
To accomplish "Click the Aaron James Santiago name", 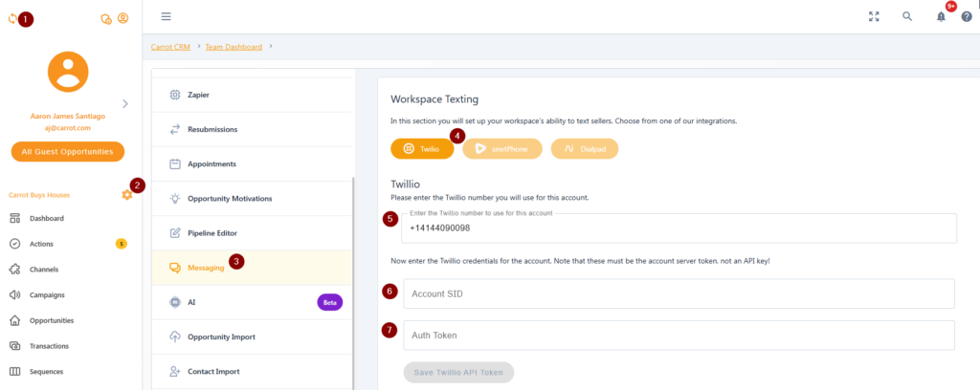I will point(68,116).
